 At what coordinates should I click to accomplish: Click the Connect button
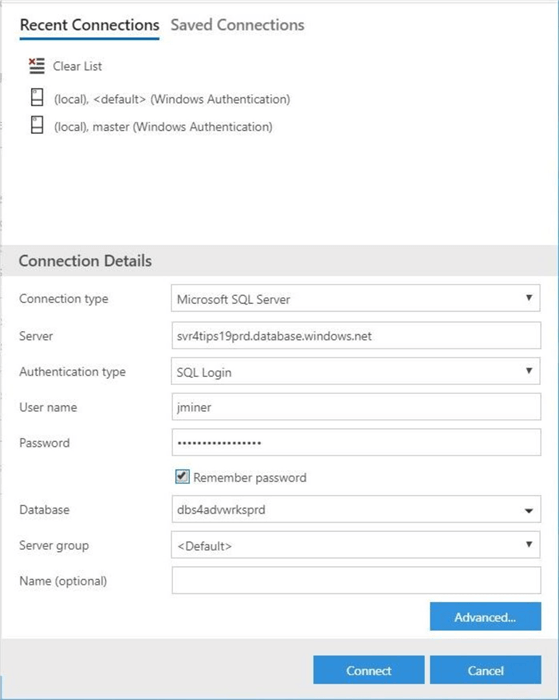pyautogui.click(x=369, y=670)
